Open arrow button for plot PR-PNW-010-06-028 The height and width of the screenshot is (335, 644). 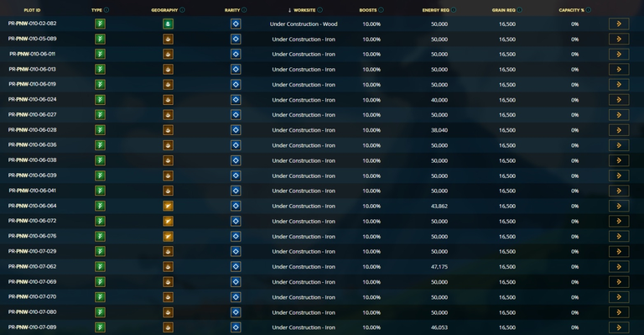point(619,130)
